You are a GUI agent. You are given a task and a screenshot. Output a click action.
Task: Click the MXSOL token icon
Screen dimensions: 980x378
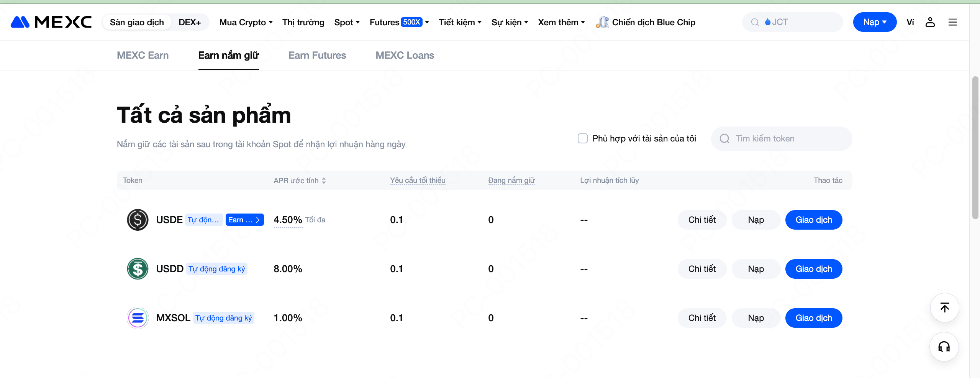[138, 318]
